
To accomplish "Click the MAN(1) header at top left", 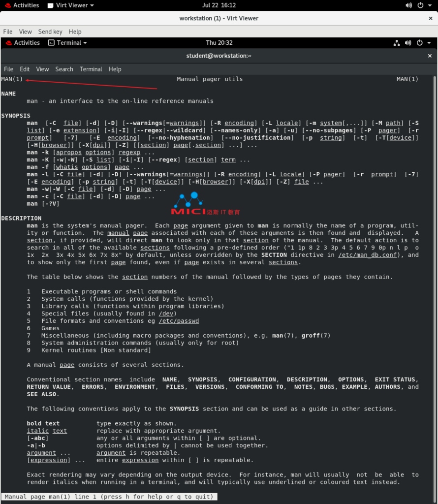I will point(12,79).
